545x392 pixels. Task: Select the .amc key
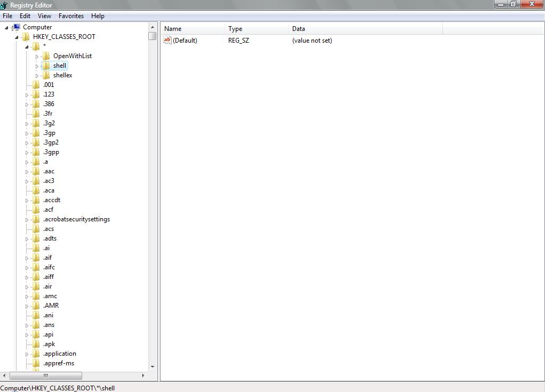click(x=50, y=296)
